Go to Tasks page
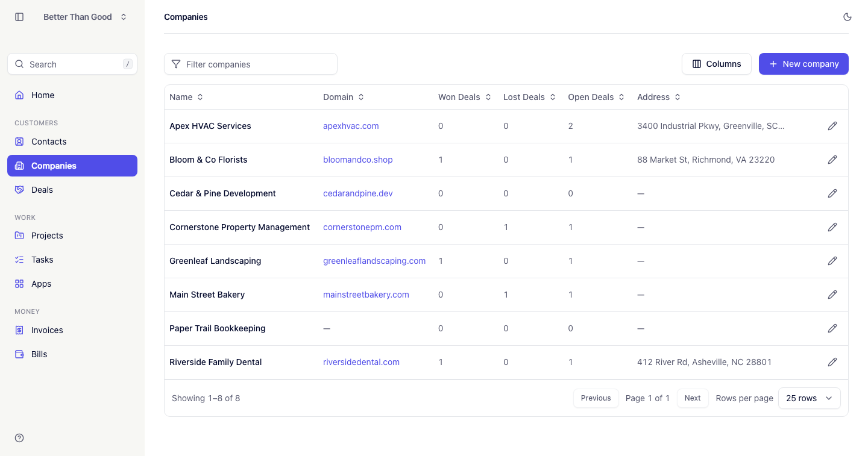868x456 pixels. (x=72, y=260)
